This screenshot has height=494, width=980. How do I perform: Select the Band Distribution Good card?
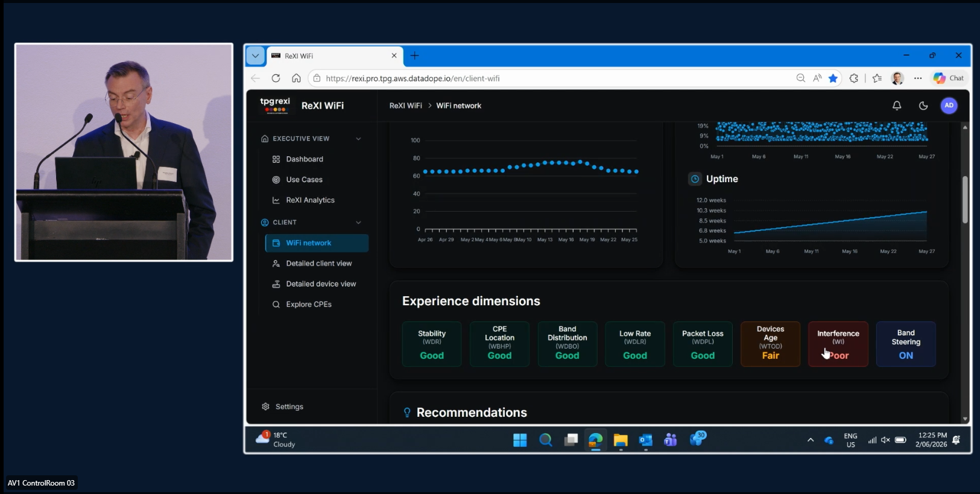point(567,344)
